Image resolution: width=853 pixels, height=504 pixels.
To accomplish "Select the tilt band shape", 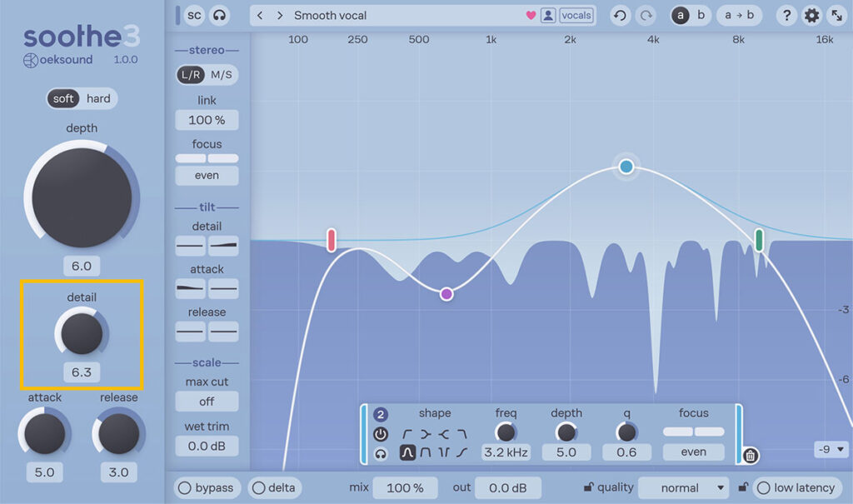I will click(x=461, y=452).
